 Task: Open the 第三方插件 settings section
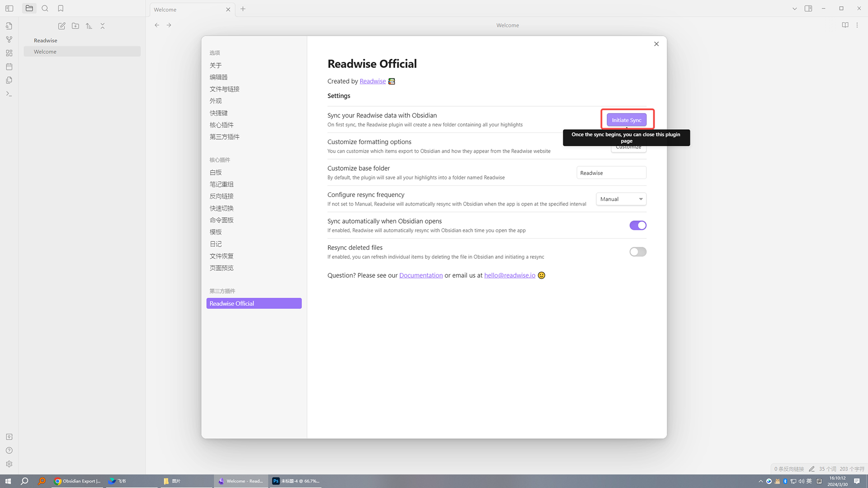pyautogui.click(x=224, y=136)
